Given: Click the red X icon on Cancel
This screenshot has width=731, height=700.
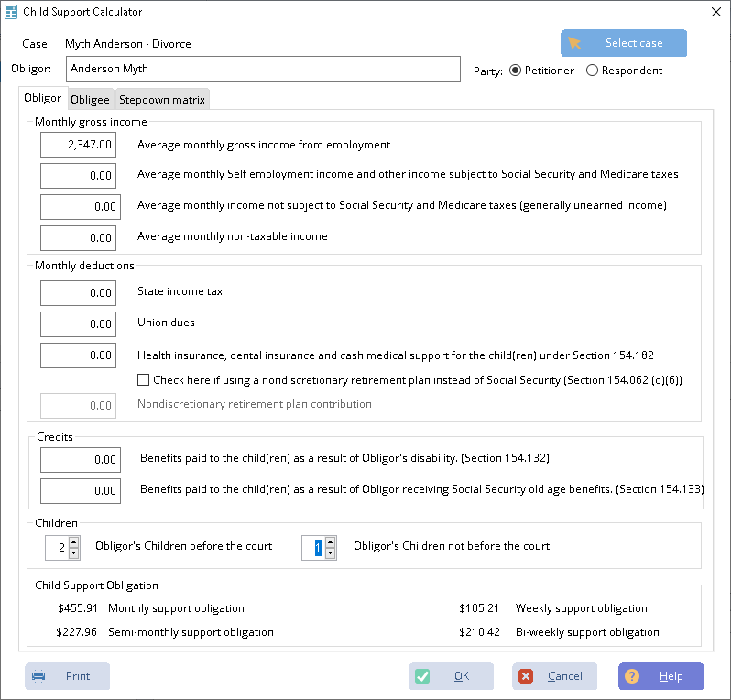Looking at the screenshot, I should click(x=526, y=676).
